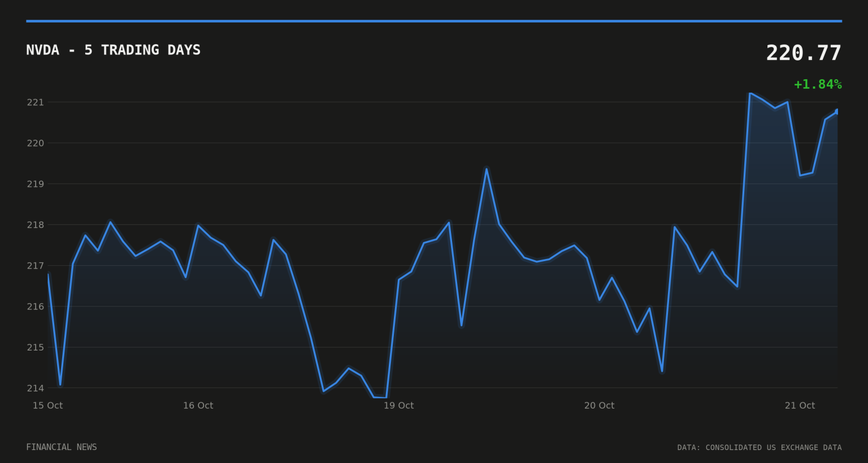Select the 217 y-axis label
Viewport: 868px width, 463px height.
(x=35, y=266)
